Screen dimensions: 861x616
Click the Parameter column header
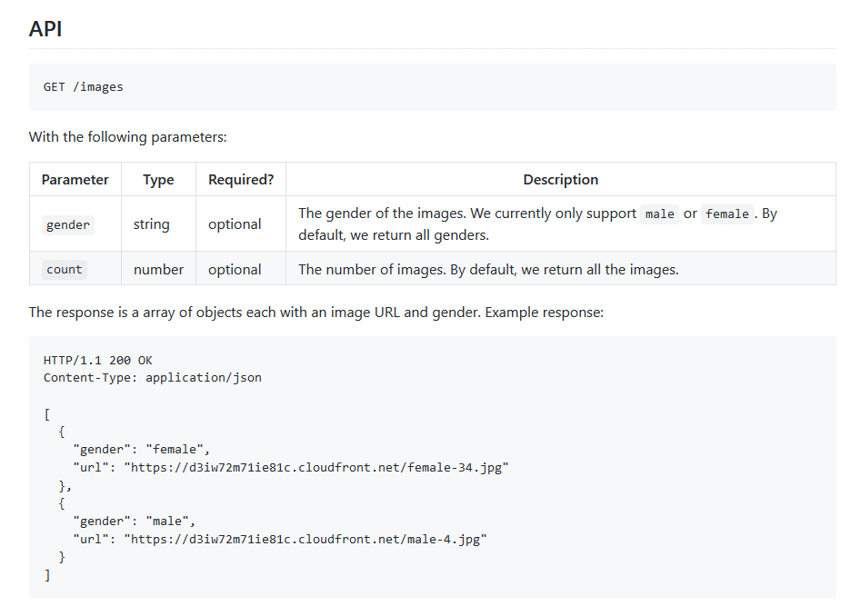point(75,179)
